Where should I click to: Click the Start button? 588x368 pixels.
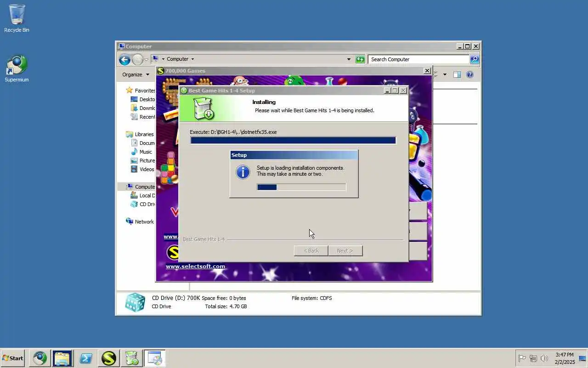coord(13,358)
